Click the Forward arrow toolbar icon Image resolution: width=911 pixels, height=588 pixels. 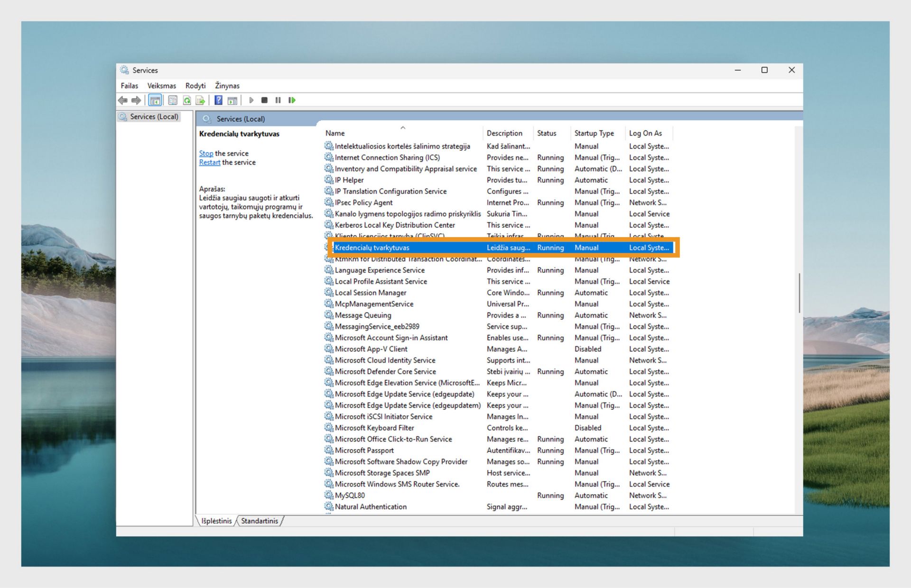tap(136, 100)
